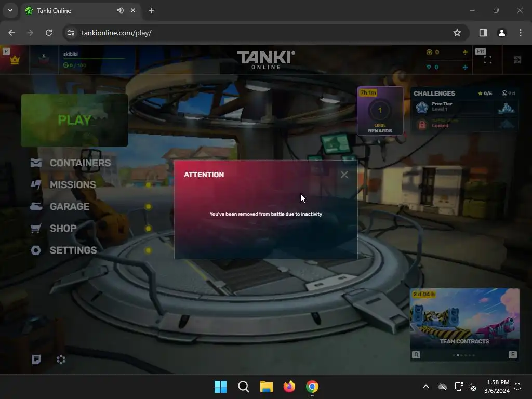Open the Level Rewards card
This screenshot has height=399, width=532.
380,111
